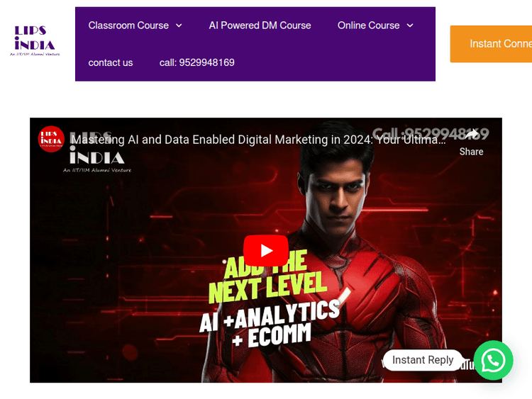Click the AI +ANALYTICS + ECOMM thumbnail text

[270, 325]
